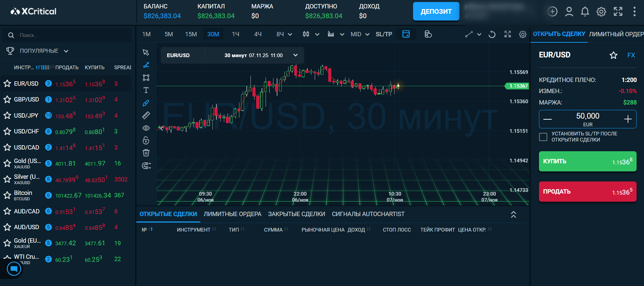Switch to the Закрытые сделки tab
Viewport: 644px width, 286px height.
pos(296,214)
